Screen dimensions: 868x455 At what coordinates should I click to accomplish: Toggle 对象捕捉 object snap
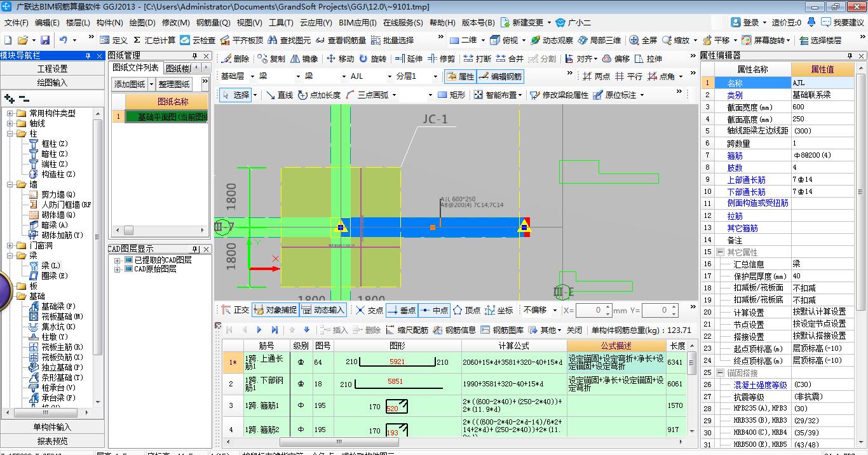(275, 310)
